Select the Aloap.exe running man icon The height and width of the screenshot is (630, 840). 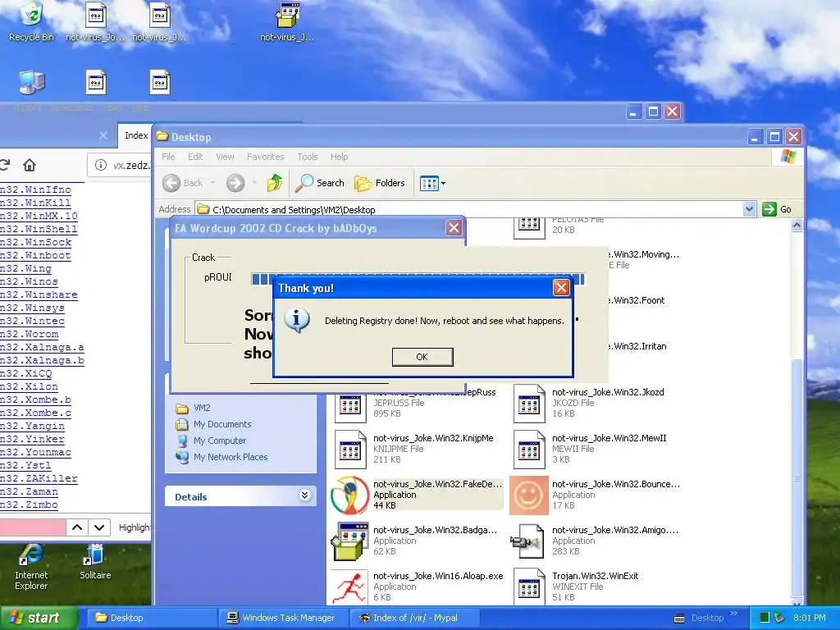pos(349,587)
